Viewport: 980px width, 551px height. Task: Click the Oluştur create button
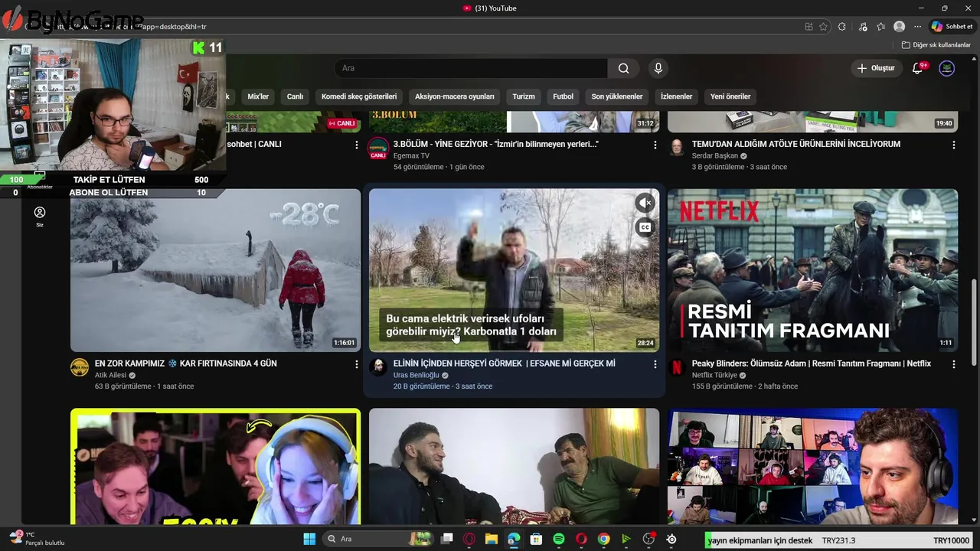pyautogui.click(x=876, y=68)
